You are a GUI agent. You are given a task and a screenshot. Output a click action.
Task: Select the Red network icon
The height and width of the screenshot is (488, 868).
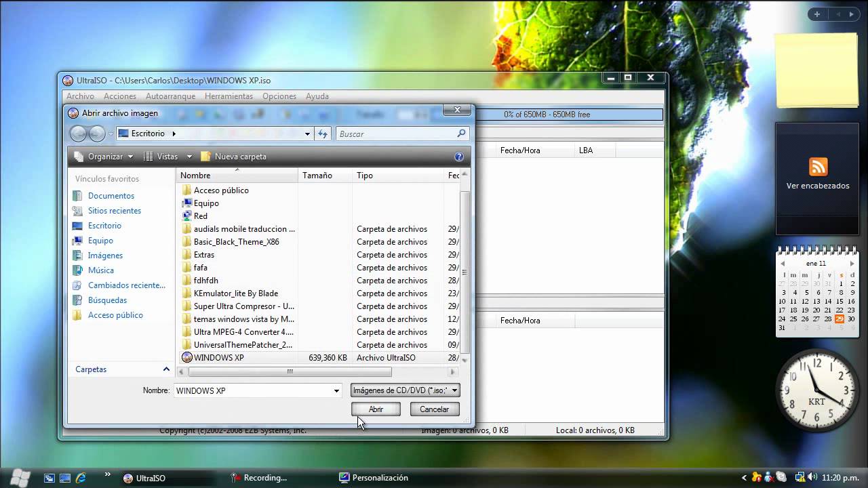coord(187,216)
